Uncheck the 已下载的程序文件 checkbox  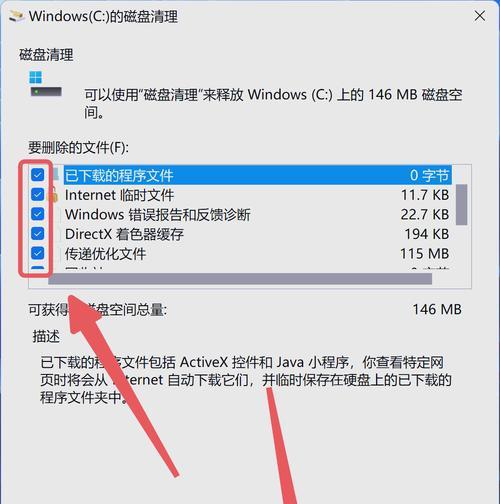[x=38, y=175]
